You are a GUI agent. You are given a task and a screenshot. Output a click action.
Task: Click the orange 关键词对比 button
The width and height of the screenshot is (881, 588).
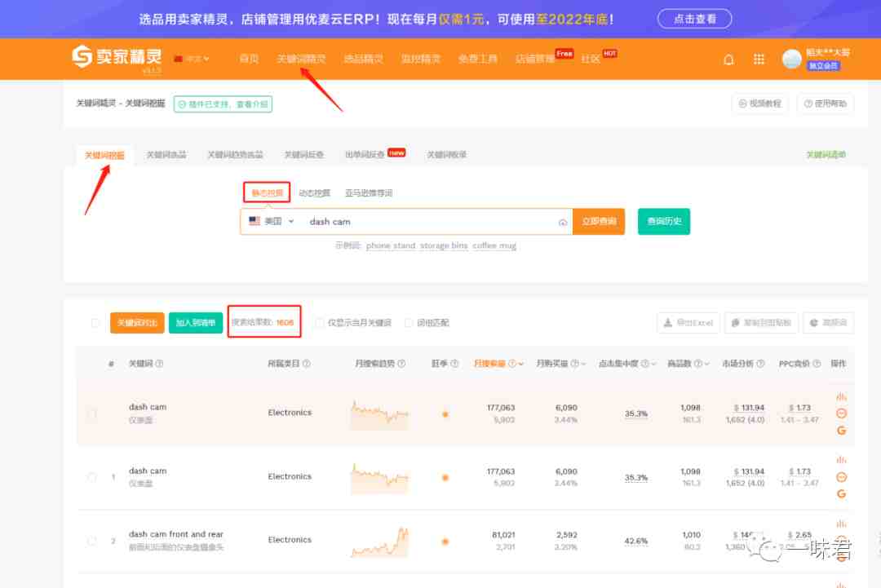pyautogui.click(x=137, y=323)
